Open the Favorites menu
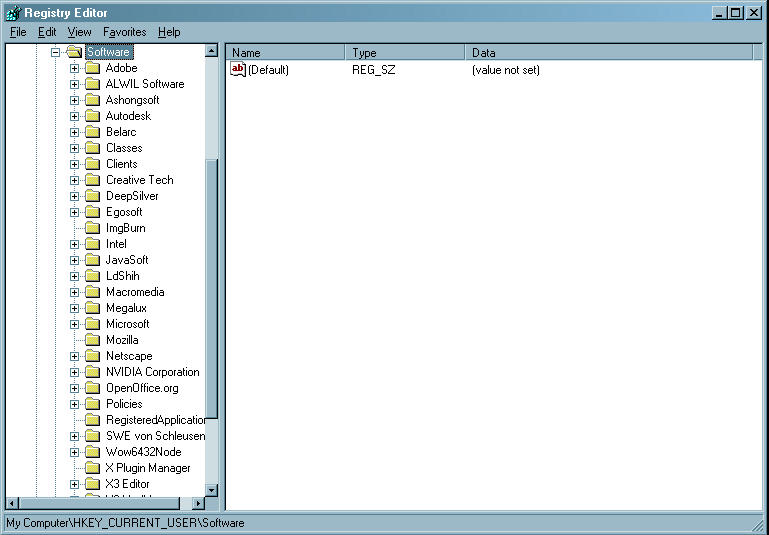769x535 pixels. (x=125, y=32)
